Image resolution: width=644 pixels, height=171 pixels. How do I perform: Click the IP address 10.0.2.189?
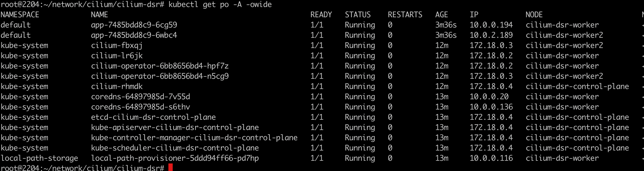pos(491,35)
